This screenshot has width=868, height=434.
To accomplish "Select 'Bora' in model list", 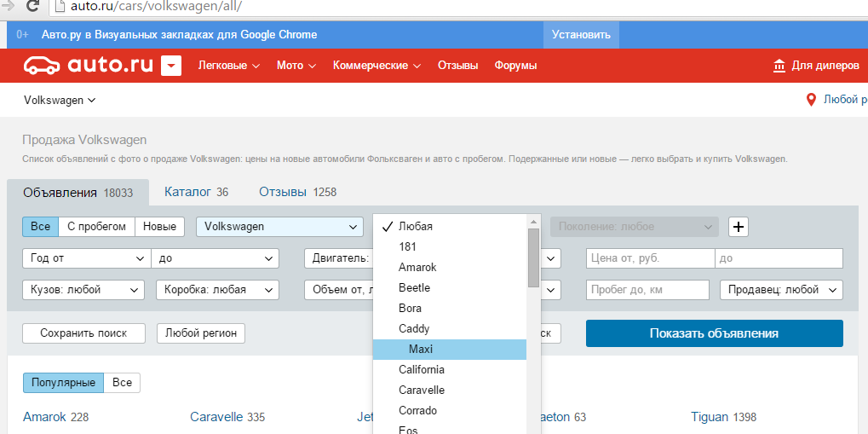I will pos(450,308).
